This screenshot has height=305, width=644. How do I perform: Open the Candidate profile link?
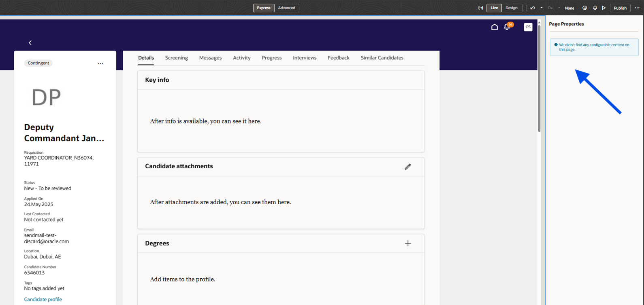click(43, 299)
